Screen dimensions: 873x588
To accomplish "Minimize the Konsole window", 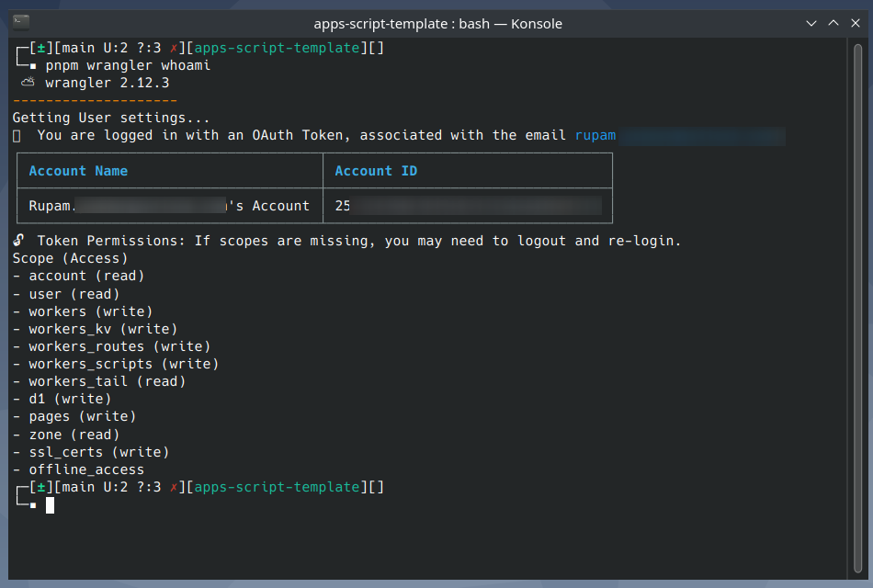I will 811,23.
